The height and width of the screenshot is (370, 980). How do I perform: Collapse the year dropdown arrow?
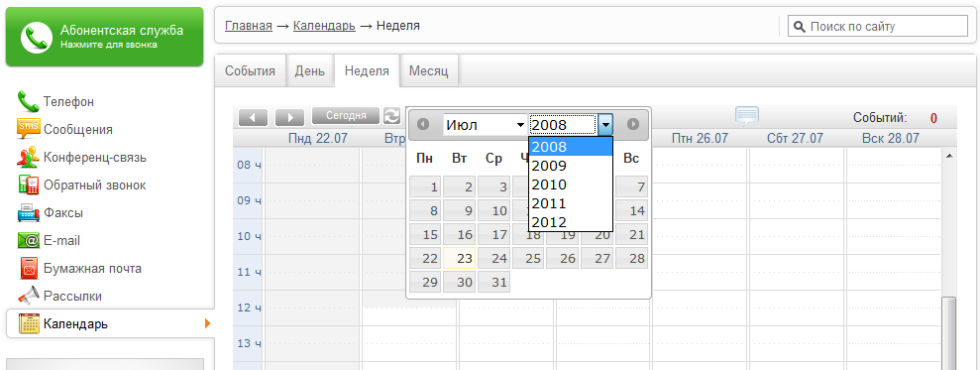click(605, 125)
